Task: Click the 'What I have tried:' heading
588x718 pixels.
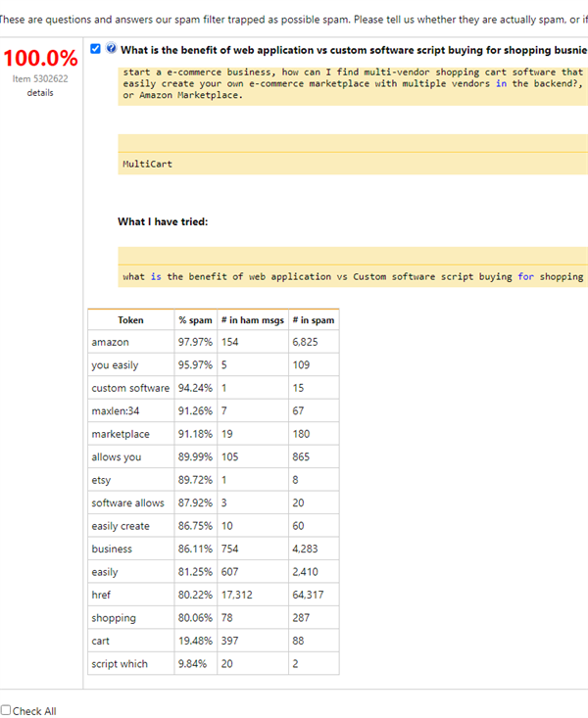Action: coord(163,221)
